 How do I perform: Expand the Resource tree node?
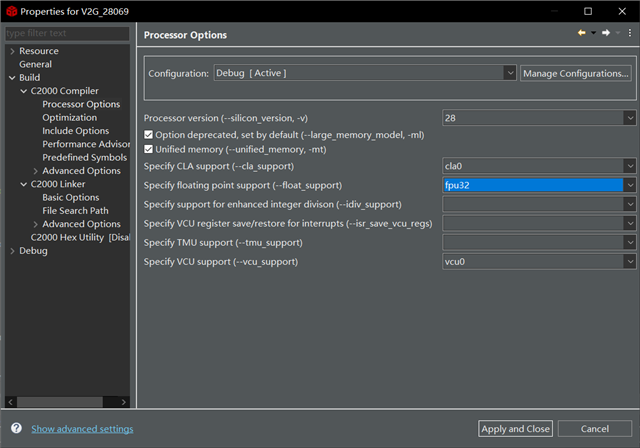(11, 51)
